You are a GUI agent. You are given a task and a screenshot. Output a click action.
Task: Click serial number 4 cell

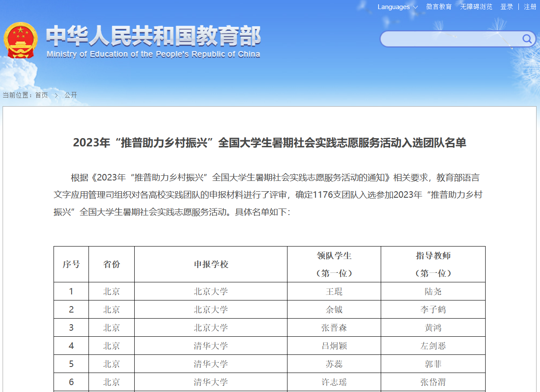pyautogui.click(x=71, y=346)
